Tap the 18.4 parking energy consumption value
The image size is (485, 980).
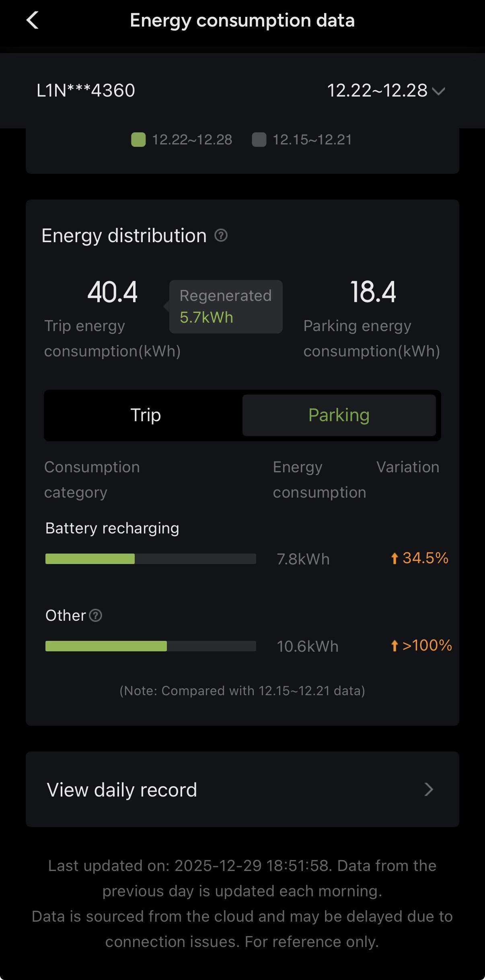pos(373,292)
